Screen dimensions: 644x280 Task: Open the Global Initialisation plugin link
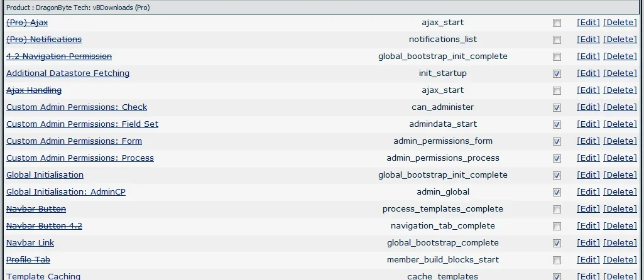click(45, 175)
